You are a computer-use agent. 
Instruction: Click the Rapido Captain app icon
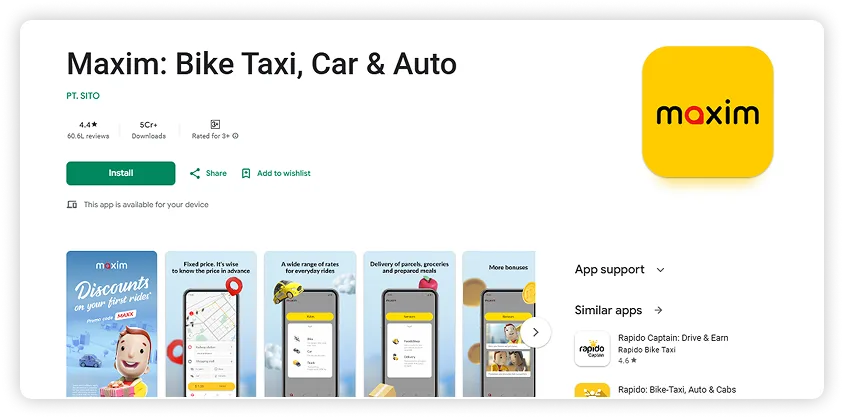pos(592,349)
